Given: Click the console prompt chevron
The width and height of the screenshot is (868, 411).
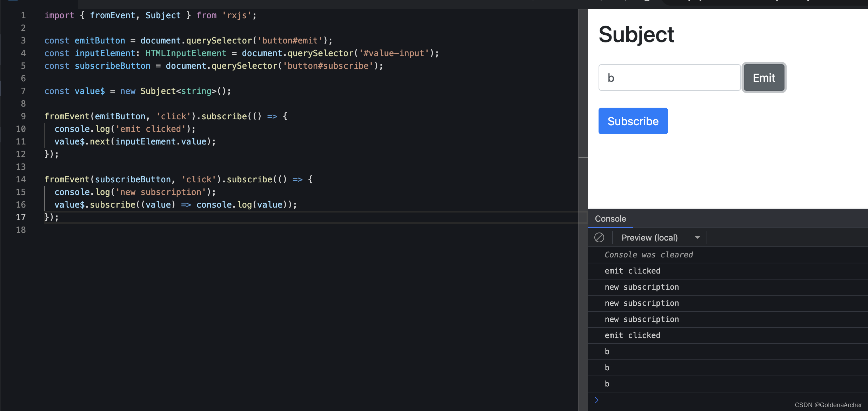Looking at the screenshot, I should (x=596, y=400).
